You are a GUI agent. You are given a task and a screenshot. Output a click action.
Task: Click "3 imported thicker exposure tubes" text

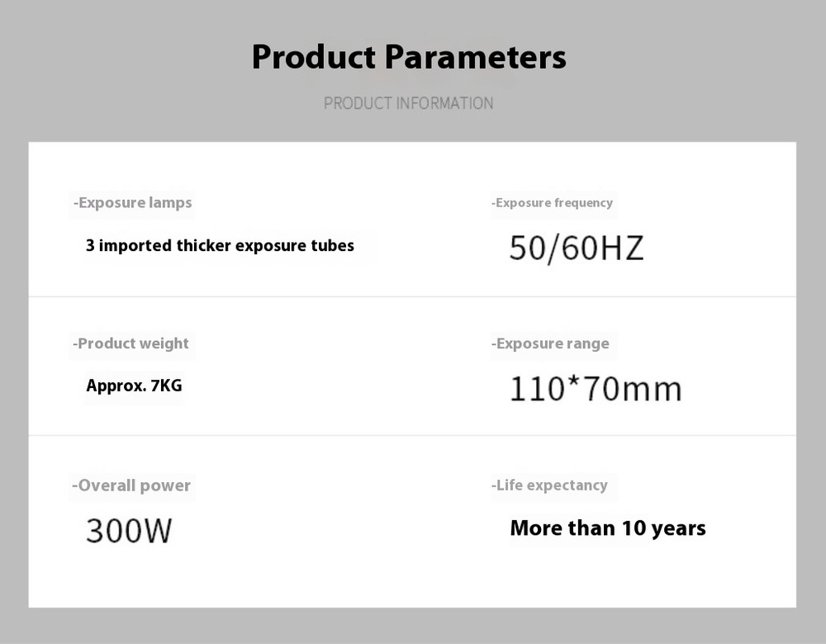coord(220,246)
